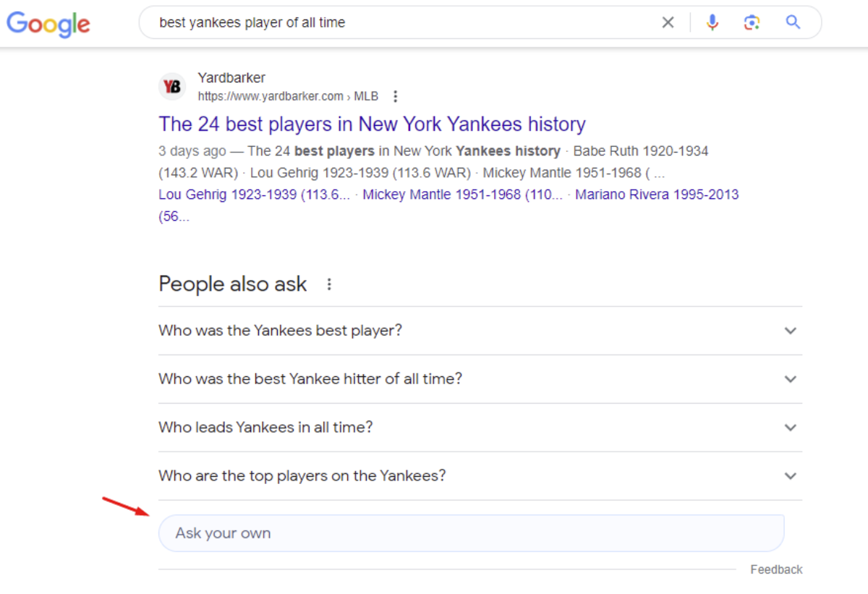Click the Feedback link

[776, 569]
